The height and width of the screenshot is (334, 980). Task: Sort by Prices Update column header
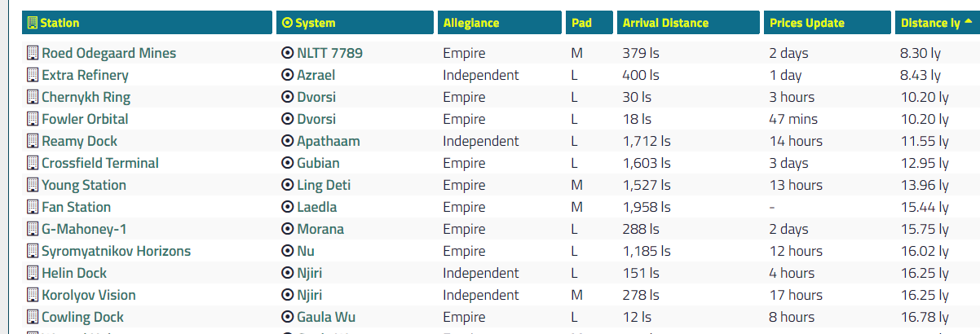tap(806, 23)
